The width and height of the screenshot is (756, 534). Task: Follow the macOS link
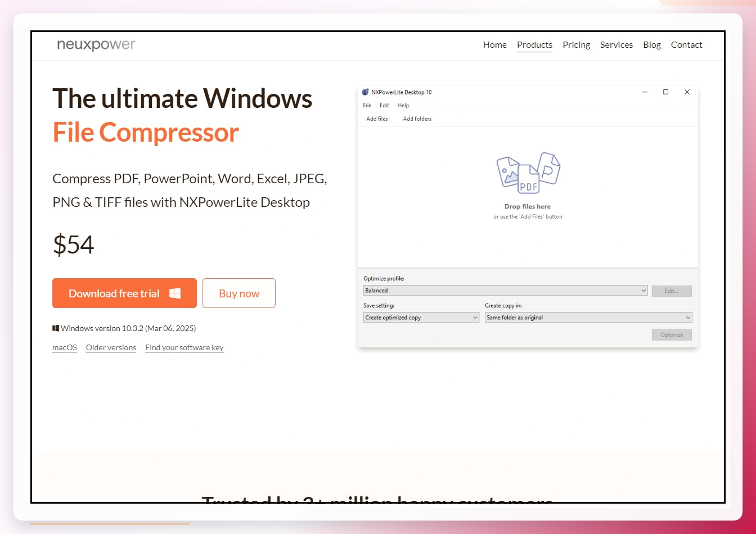65,348
